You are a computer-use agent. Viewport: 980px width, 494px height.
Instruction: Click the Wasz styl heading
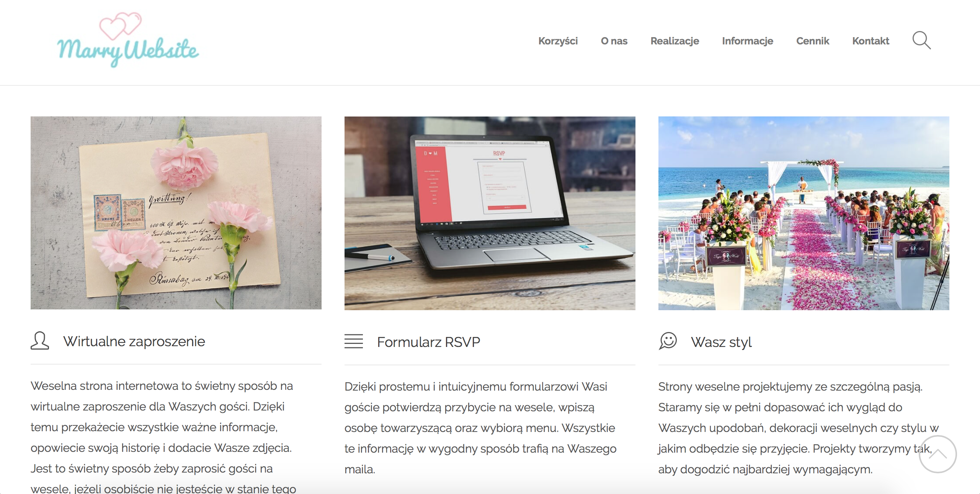coord(721,342)
